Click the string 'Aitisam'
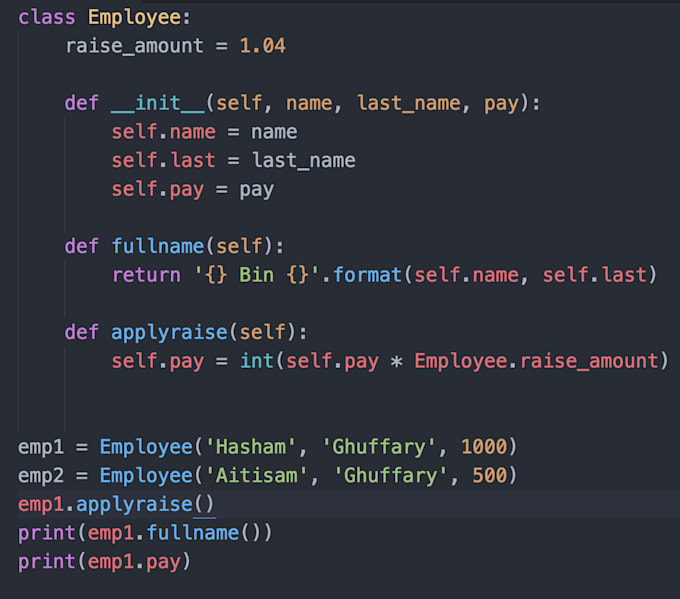Viewport: 680px width, 599px height. [256, 475]
